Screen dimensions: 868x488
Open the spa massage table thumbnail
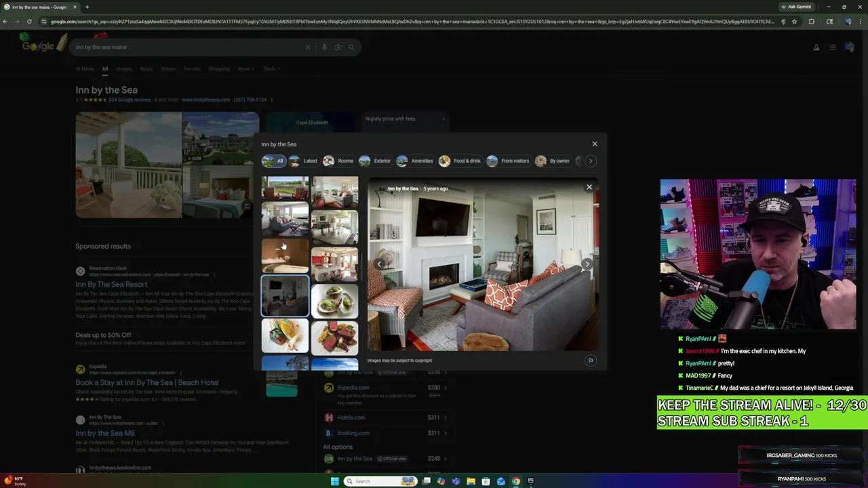click(x=285, y=256)
